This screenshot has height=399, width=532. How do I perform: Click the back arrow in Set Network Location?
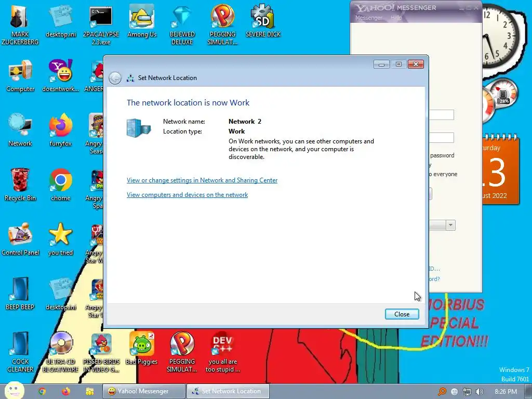click(x=115, y=78)
